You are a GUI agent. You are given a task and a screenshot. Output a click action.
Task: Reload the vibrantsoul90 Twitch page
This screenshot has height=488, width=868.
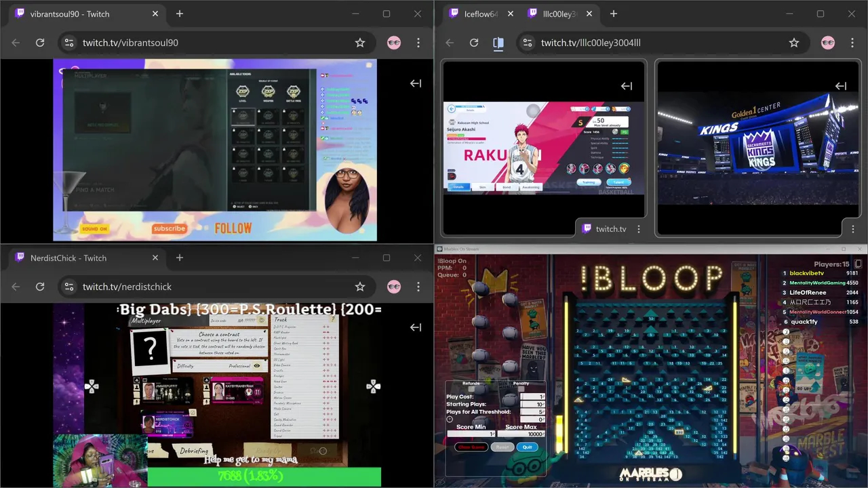(x=40, y=43)
